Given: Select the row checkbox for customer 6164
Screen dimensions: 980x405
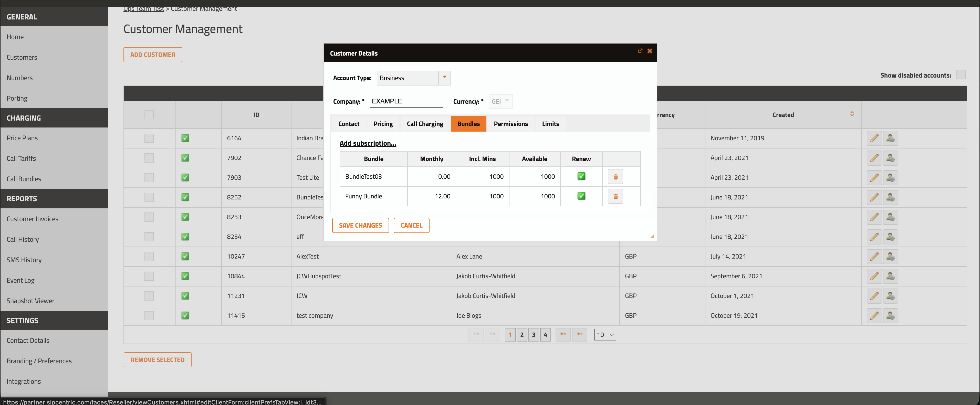Looking at the screenshot, I should click(149, 138).
